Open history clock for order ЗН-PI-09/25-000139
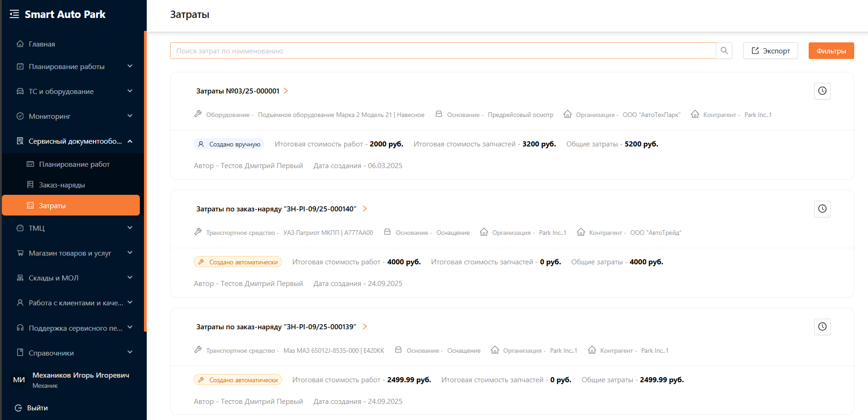868x420 pixels. (822, 327)
